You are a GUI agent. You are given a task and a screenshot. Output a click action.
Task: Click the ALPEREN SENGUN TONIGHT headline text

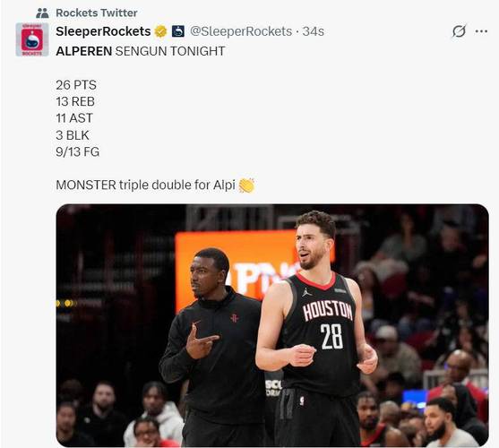point(141,51)
